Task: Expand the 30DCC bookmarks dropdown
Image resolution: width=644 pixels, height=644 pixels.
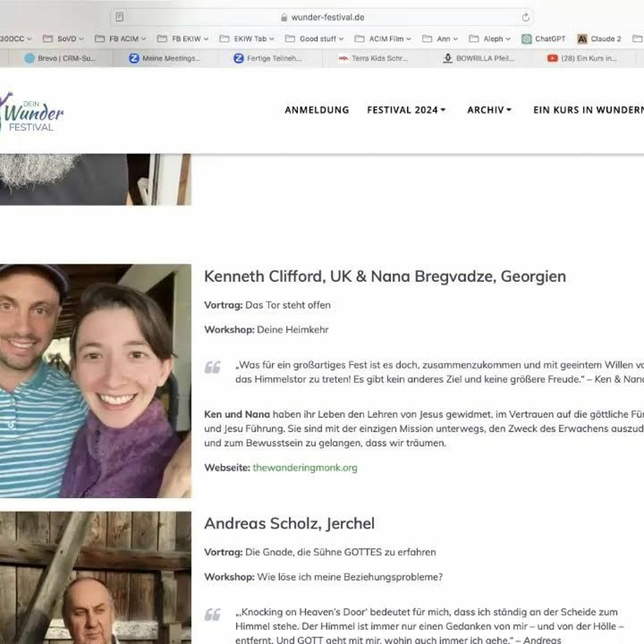Action: click(x=29, y=39)
